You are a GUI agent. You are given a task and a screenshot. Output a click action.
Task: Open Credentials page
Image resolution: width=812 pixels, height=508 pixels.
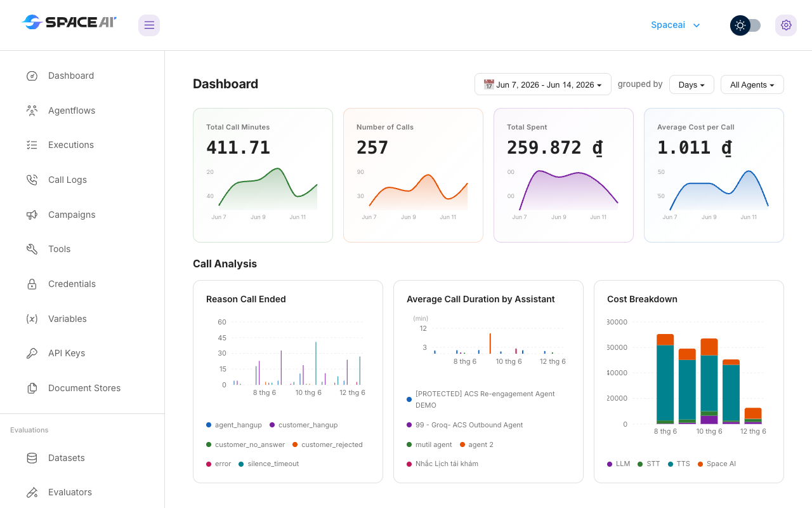(x=82, y=284)
